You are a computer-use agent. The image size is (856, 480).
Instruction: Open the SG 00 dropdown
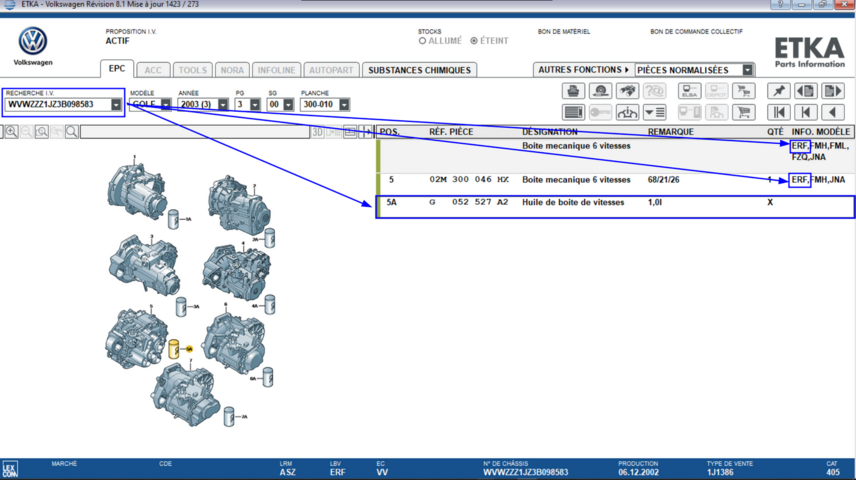tap(288, 104)
